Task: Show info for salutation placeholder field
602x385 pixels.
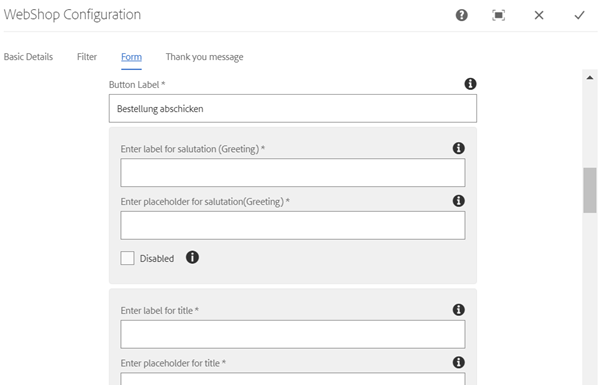Action: click(458, 201)
